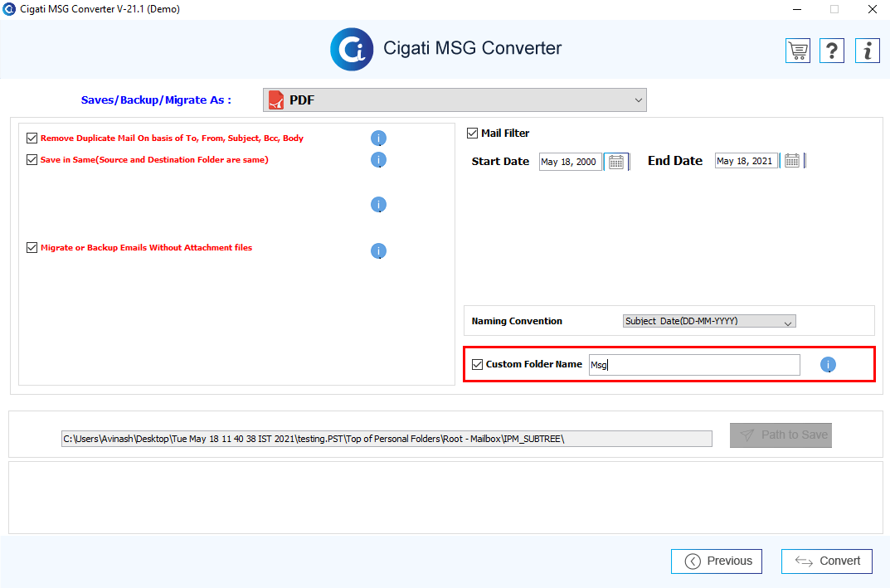890x588 pixels.
Task: Click the Saves/Backup/Migrate As label
Action: click(x=156, y=100)
